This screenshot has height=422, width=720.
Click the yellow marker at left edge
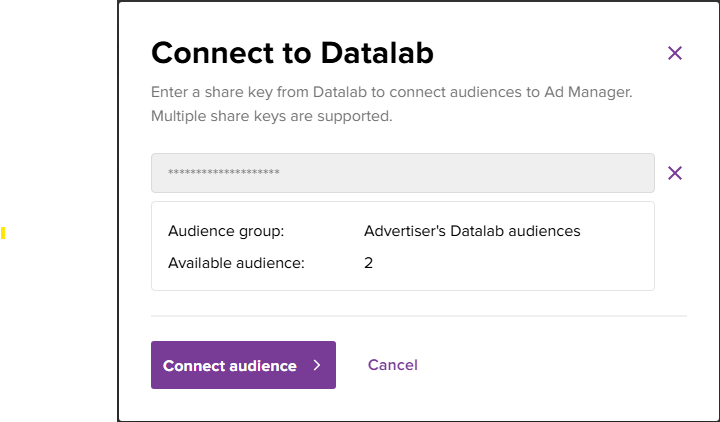click(3, 233)
